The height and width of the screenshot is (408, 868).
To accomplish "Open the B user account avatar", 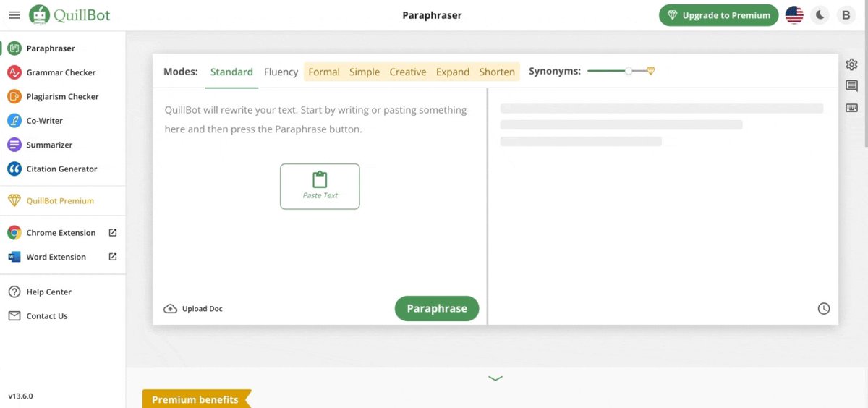I will click(x=846, y=15).
